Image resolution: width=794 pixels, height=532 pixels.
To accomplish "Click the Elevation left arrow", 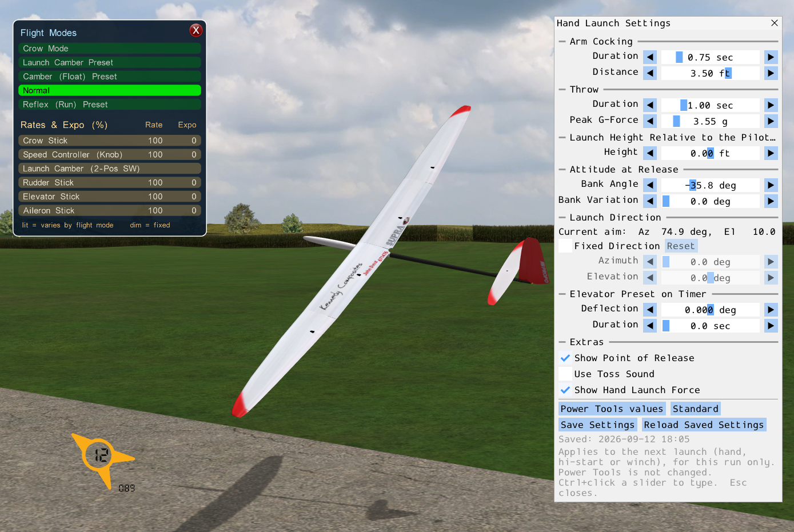I will click(650, 278).
